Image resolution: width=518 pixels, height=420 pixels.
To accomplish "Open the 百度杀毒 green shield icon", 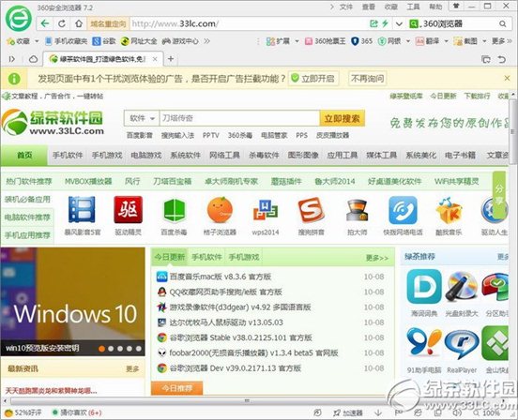I will [x=174, y=210].
